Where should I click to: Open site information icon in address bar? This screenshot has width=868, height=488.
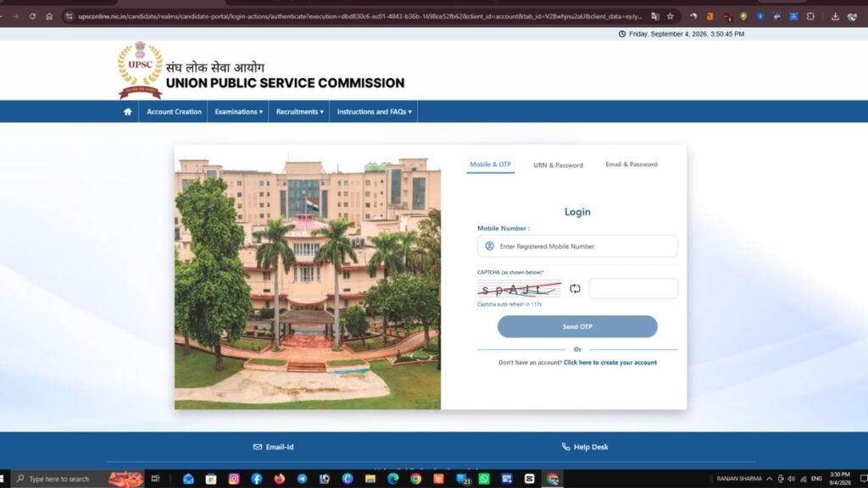[x=70, y=17]
